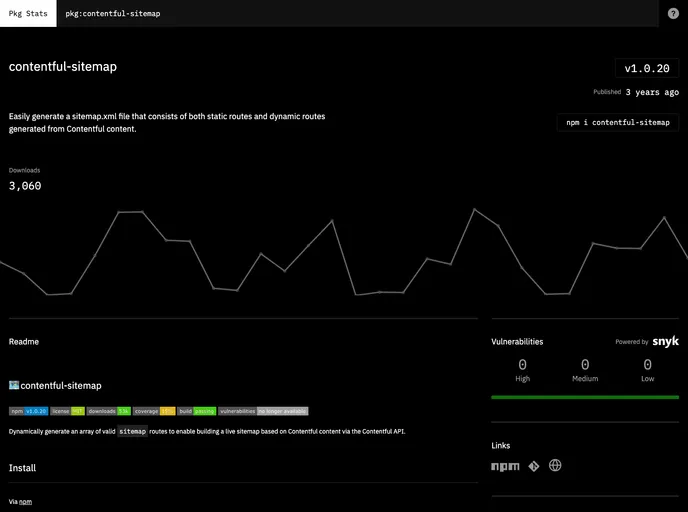Viewport: 688px width, 512px height.
Task: Go to Pkg Stats home tab
Action: click(28, 14)
